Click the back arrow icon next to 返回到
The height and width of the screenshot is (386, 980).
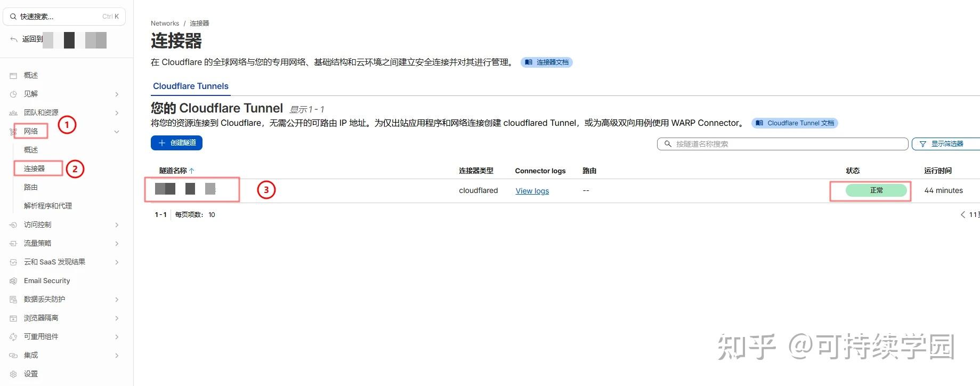pos(14,39)
